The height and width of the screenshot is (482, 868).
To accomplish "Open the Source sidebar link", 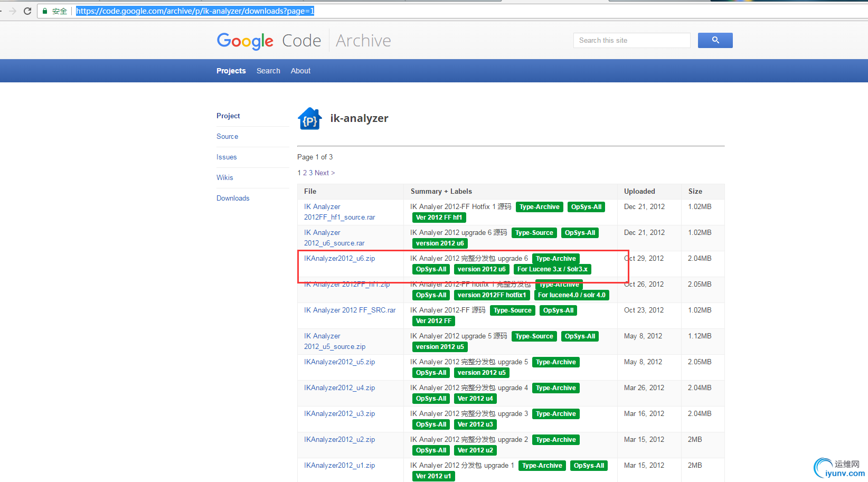I will [227, 136].
